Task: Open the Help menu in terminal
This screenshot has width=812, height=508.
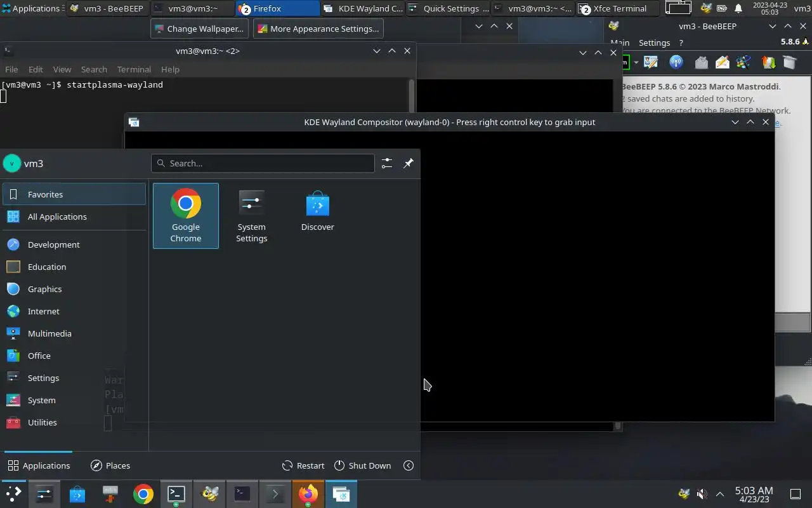Action: click(x=170, y=69)
